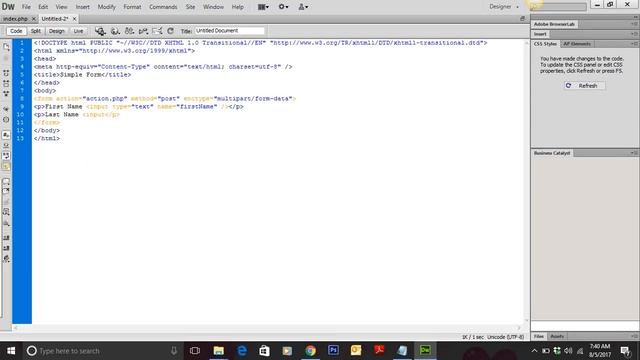The height and width of the screenshot is (360, 640).
Task: Open the File Management toolbar icon
Action: (x=100, y=31)
